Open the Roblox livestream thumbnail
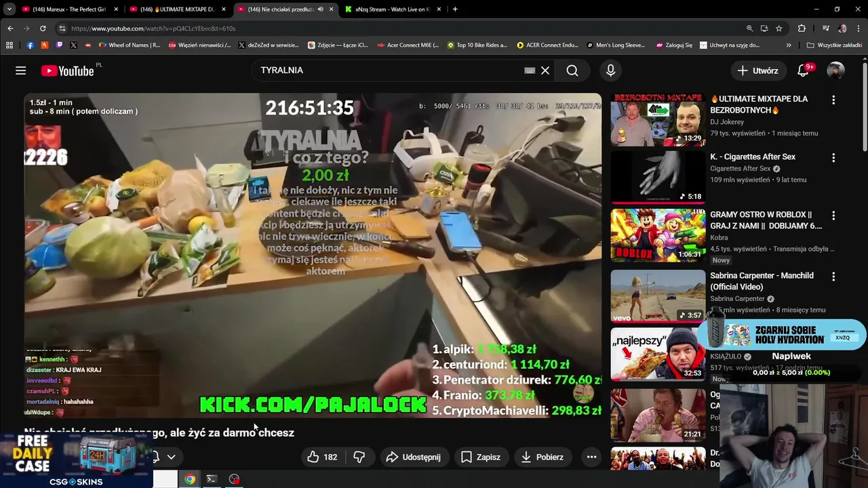This screenshot has width=868, height=488. tap(658, 235)
